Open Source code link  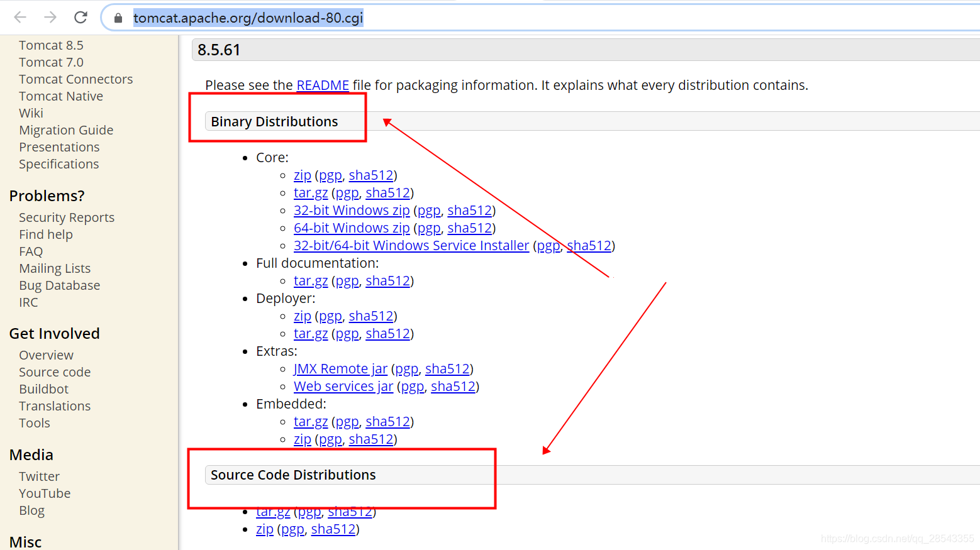55,372
